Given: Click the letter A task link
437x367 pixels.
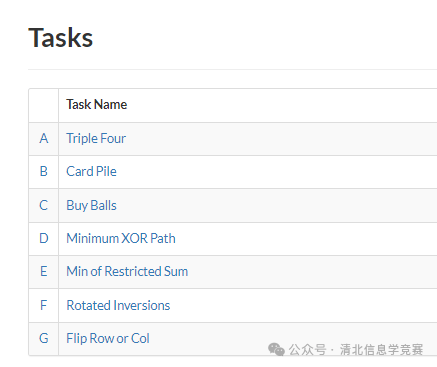Looking at the screenshot, I should (44, 138).
